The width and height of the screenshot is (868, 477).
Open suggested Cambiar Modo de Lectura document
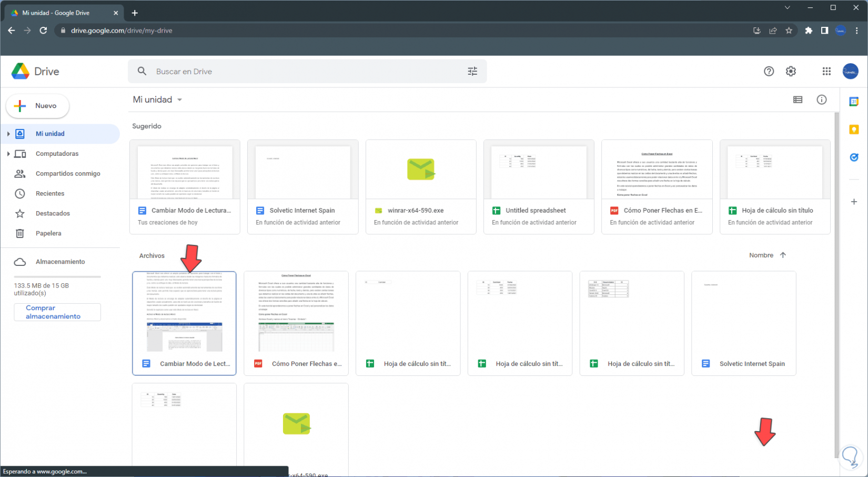click(x=185, y=187)
